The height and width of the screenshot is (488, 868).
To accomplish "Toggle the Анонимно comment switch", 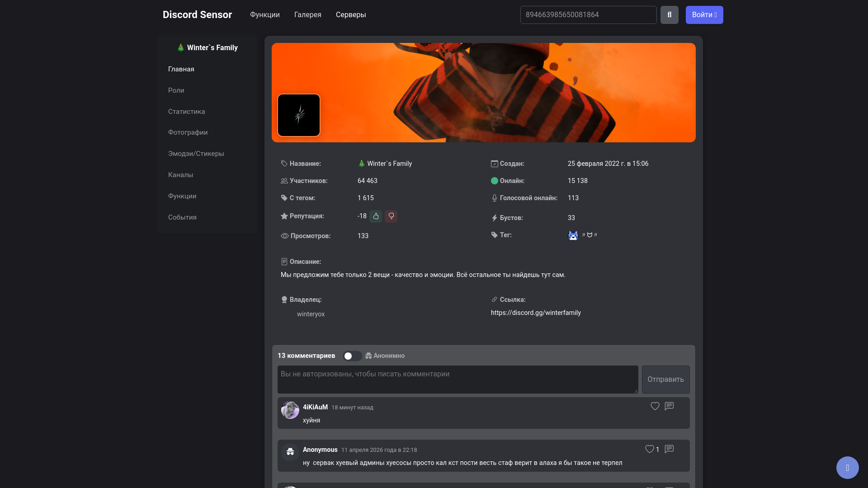I will point(352,356).
